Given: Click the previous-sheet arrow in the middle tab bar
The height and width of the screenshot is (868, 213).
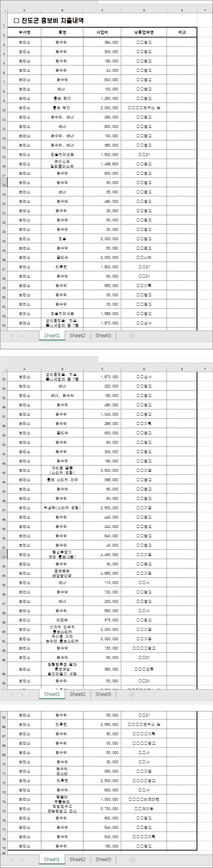Looking at the screenshot, I should coord(12,695).
